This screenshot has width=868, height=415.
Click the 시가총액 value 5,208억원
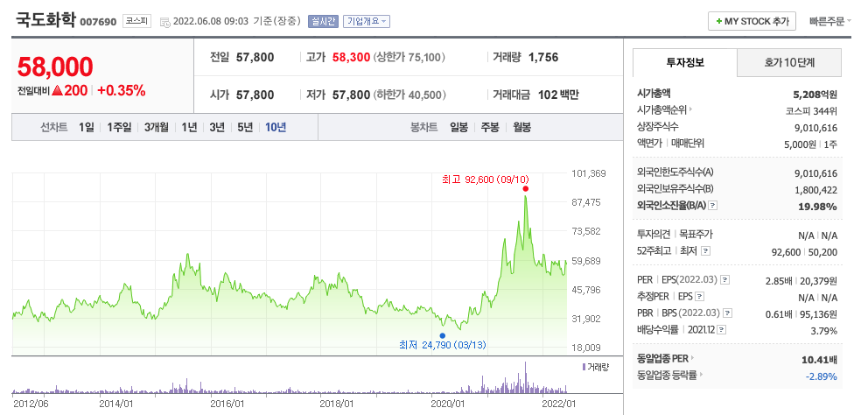coord(815,95)
